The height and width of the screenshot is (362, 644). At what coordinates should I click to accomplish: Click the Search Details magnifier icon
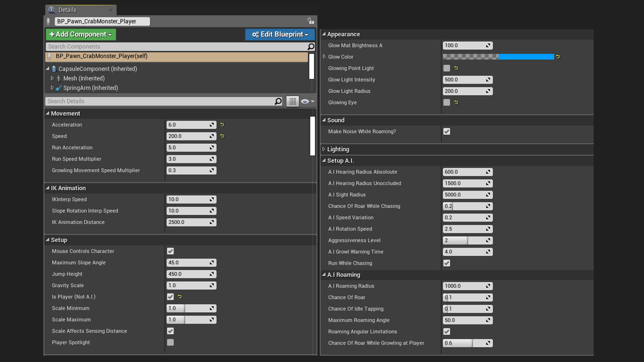click(x=278, y=101)
